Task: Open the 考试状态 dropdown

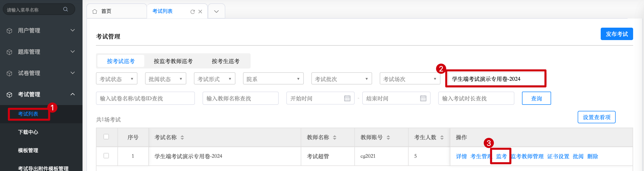Action: coord(116,79)
